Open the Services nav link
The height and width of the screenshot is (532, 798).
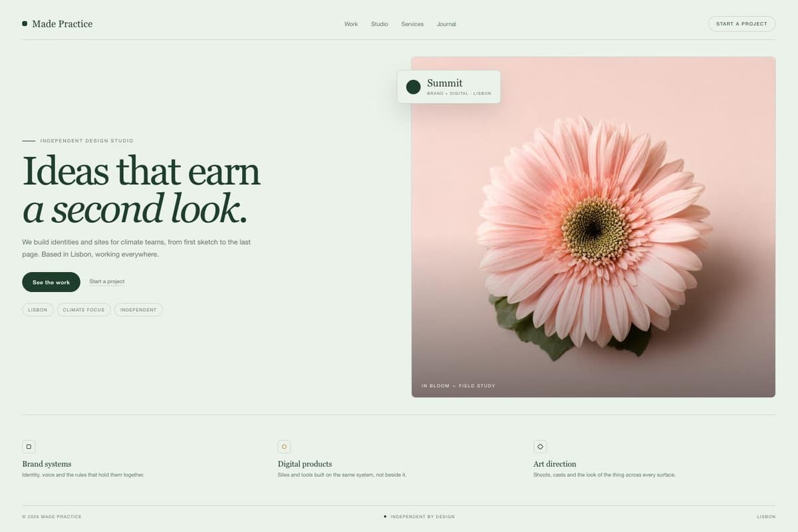(412, 24)
